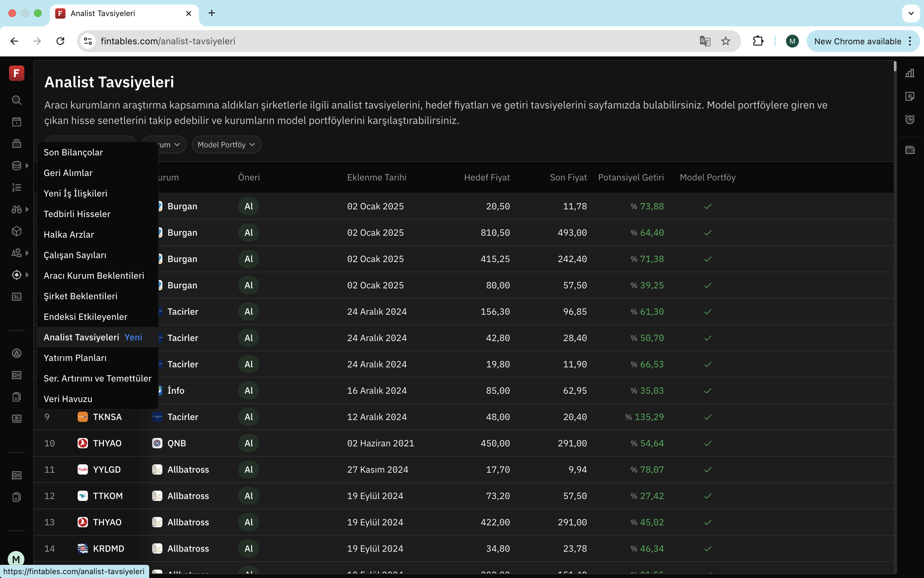Open Chrome extensions puzzle icon
Viewport: 924px width, 578px height.
(x=758, y=41)
